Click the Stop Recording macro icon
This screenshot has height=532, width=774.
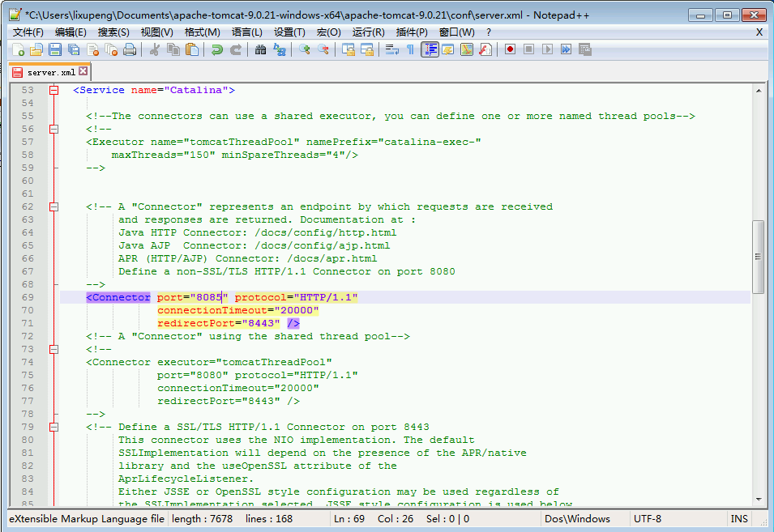pyautogui.click(x=529, y=49)
